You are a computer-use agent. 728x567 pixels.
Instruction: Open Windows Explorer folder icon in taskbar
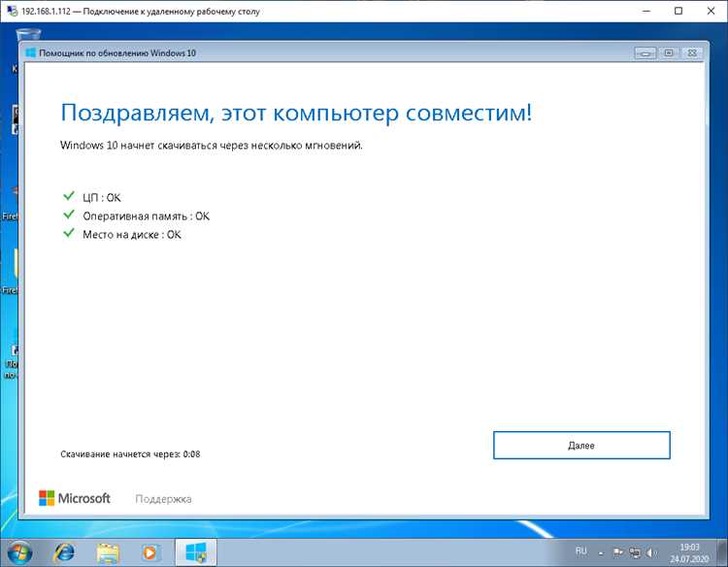tap(108, 552)
